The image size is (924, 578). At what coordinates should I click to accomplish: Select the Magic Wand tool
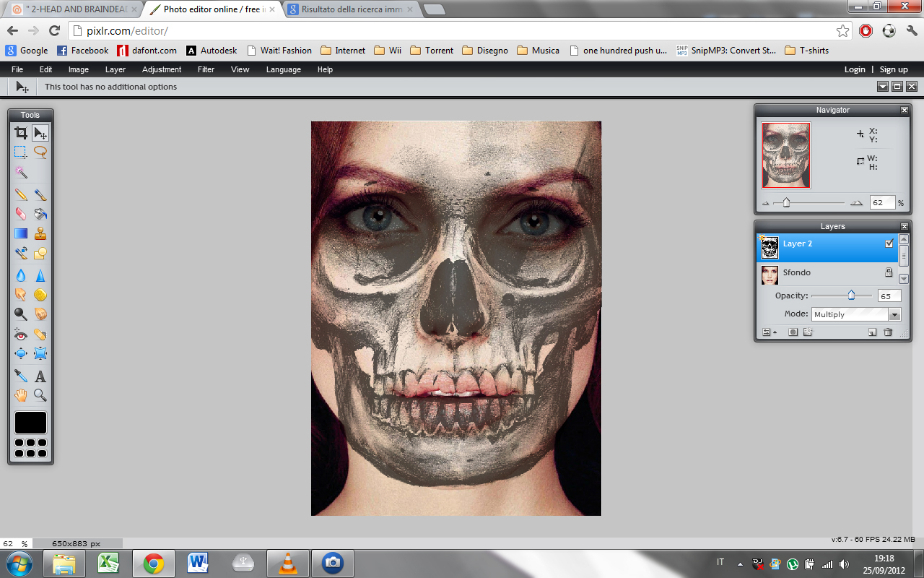[x=21, y=172]
